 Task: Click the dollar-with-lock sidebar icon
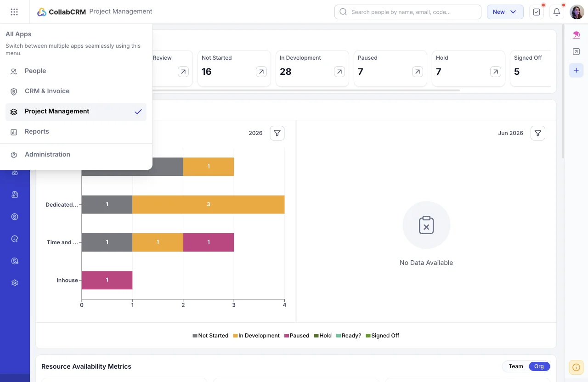point(15,261)
